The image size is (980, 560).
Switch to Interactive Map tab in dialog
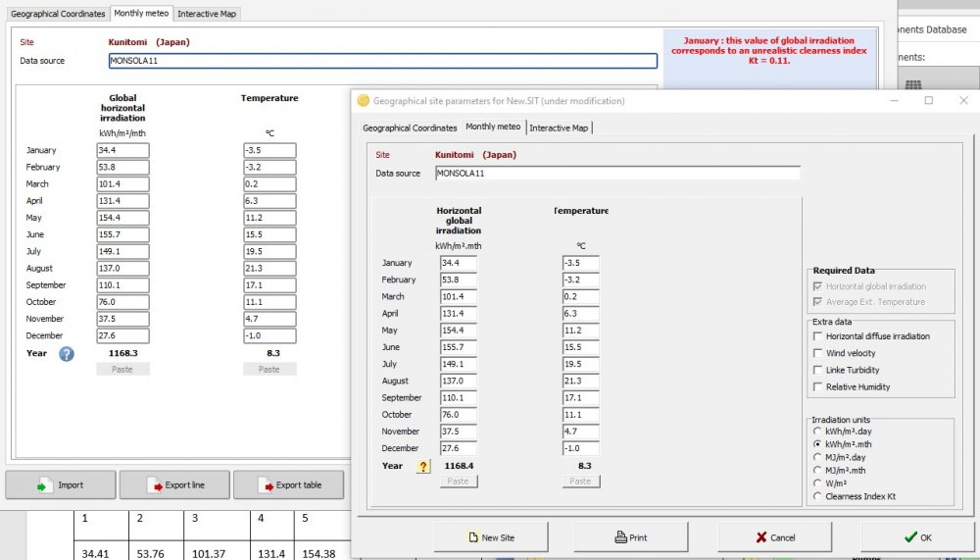560,127
